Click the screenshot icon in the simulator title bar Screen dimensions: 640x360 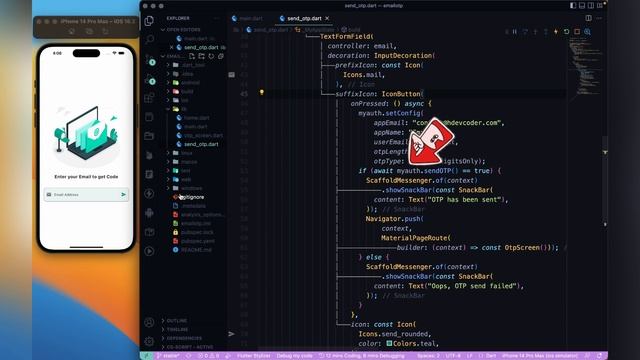pyautogui.click(x=88, y=31)
